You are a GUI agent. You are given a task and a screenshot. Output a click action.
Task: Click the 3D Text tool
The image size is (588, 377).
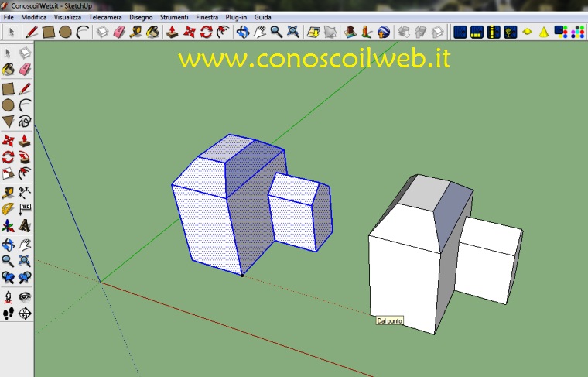tap(25, 226)
